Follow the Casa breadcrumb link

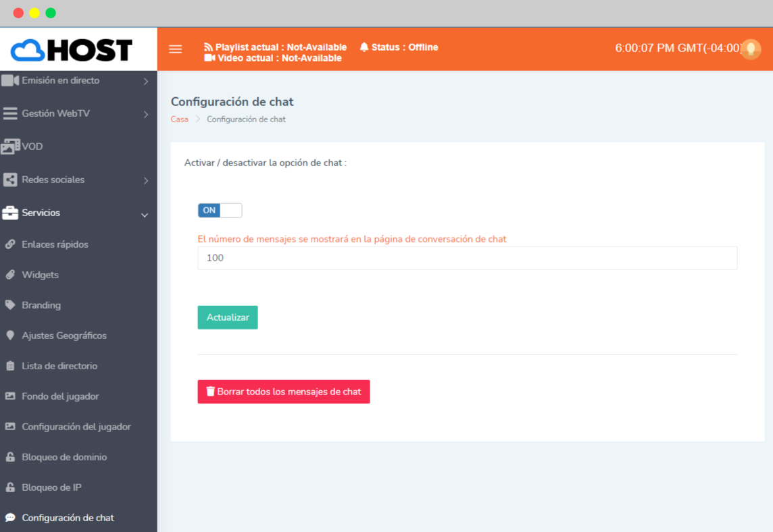point(180,119)
